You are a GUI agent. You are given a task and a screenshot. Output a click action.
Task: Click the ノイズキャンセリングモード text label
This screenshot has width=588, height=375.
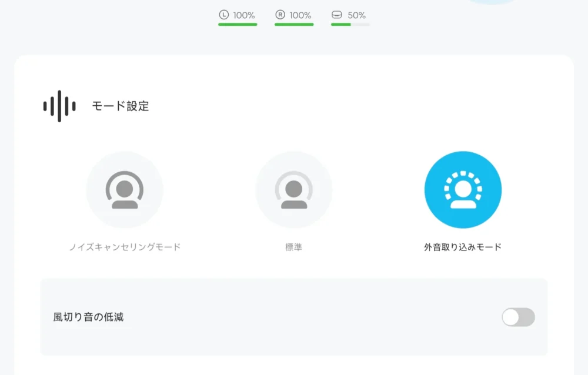point(124,247)
